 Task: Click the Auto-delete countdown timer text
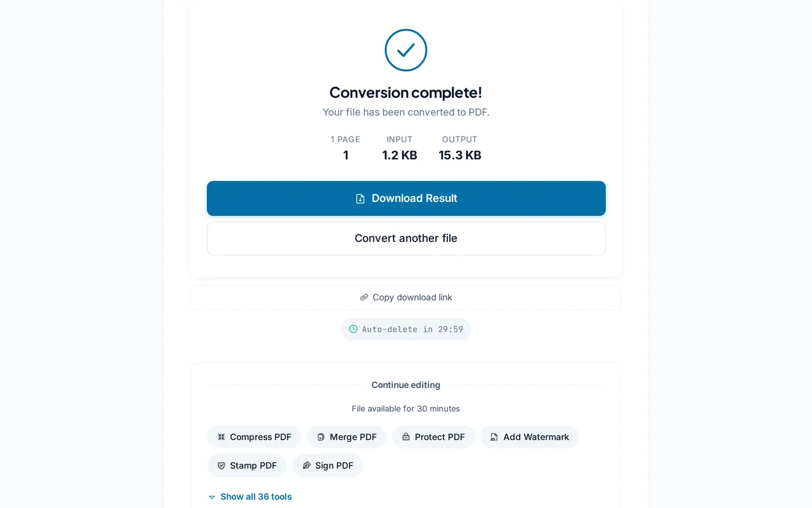pos(412,329)
